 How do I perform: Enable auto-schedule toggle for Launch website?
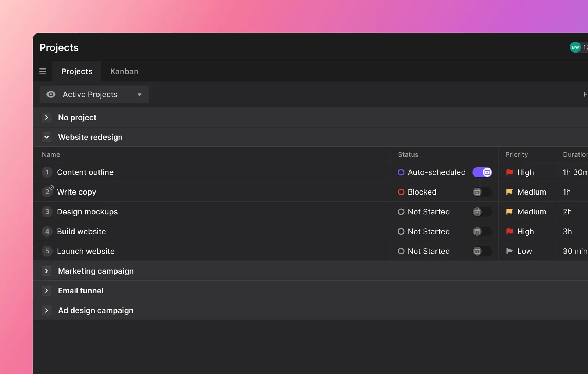point(482,251)
